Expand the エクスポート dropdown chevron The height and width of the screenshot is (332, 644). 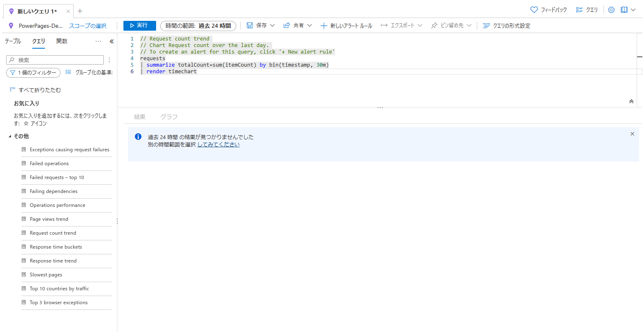(420, 25)
